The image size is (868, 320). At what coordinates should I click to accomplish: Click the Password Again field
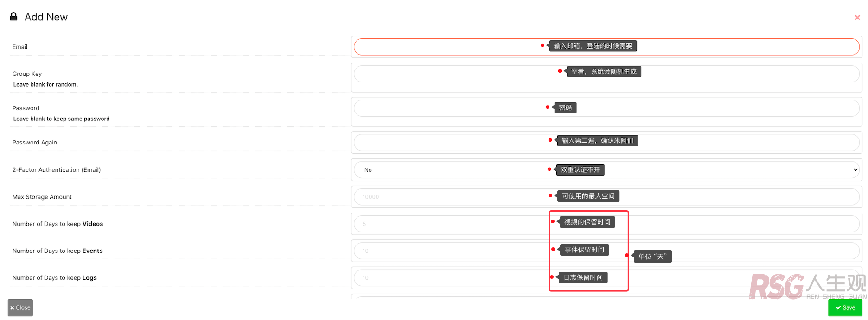606,143
